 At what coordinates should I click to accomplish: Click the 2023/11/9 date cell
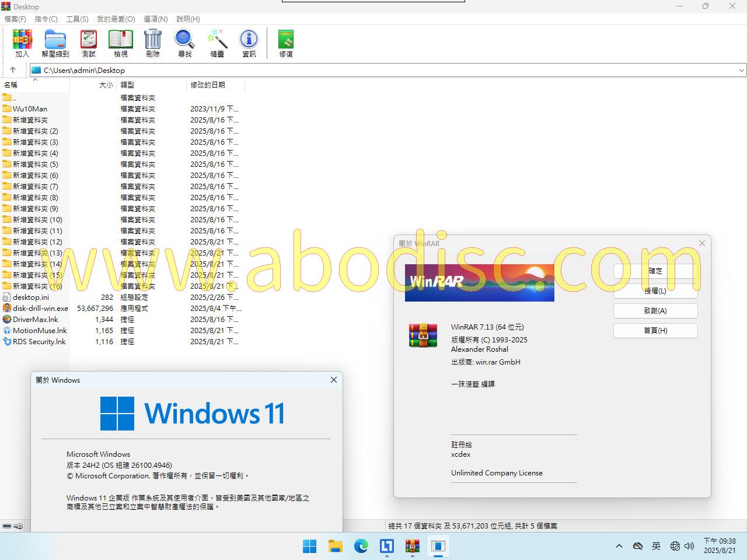(214, 108)
